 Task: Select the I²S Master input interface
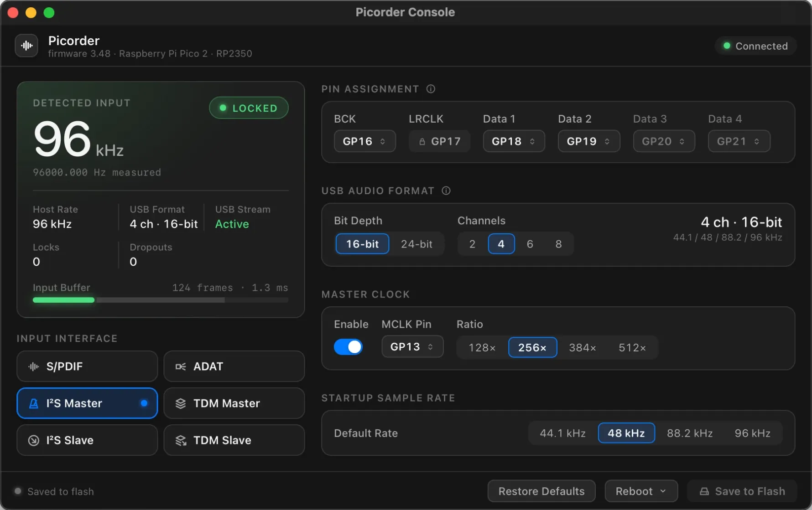click(87, 403)
